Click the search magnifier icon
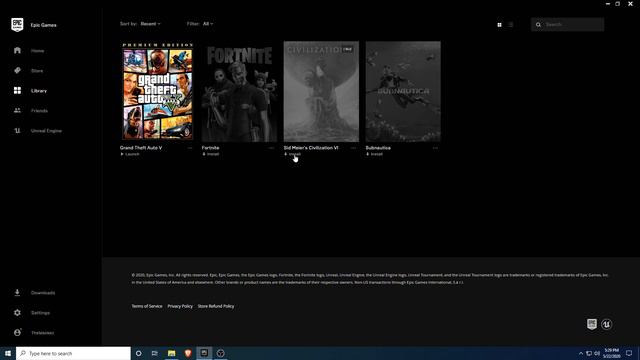The image size is (640, 360). click(538, 24)
